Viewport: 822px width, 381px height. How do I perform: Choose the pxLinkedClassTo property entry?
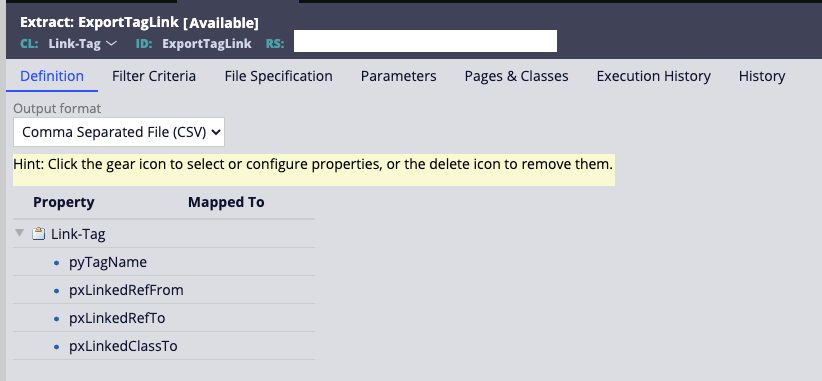point(123,346)
